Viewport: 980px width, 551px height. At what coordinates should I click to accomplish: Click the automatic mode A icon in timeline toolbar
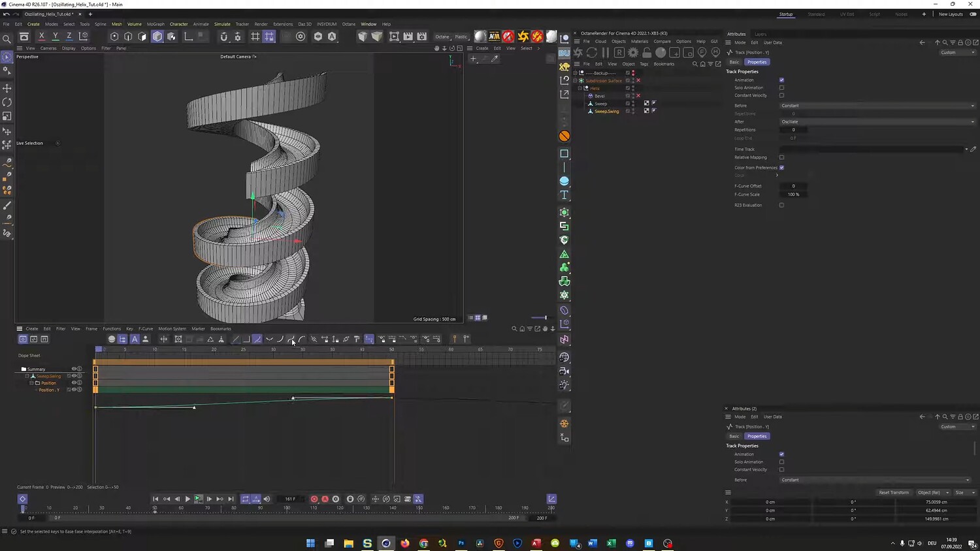pos(135,339)
